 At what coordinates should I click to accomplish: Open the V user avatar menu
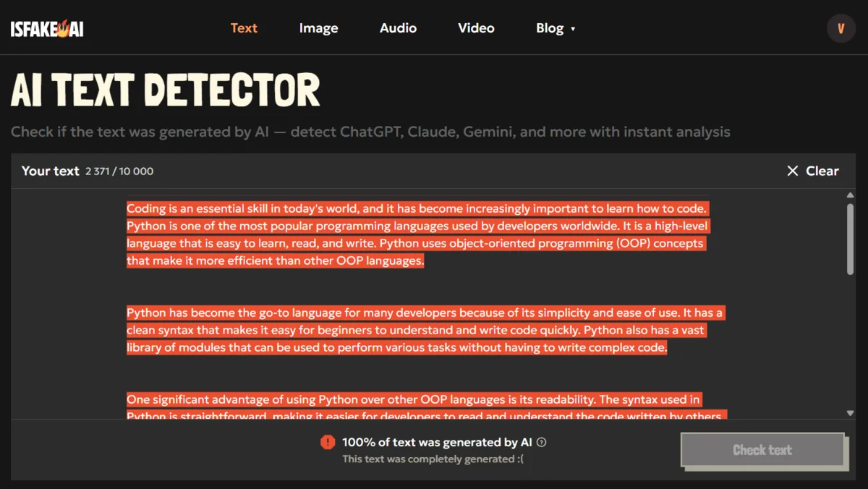(x=841, y=28)
